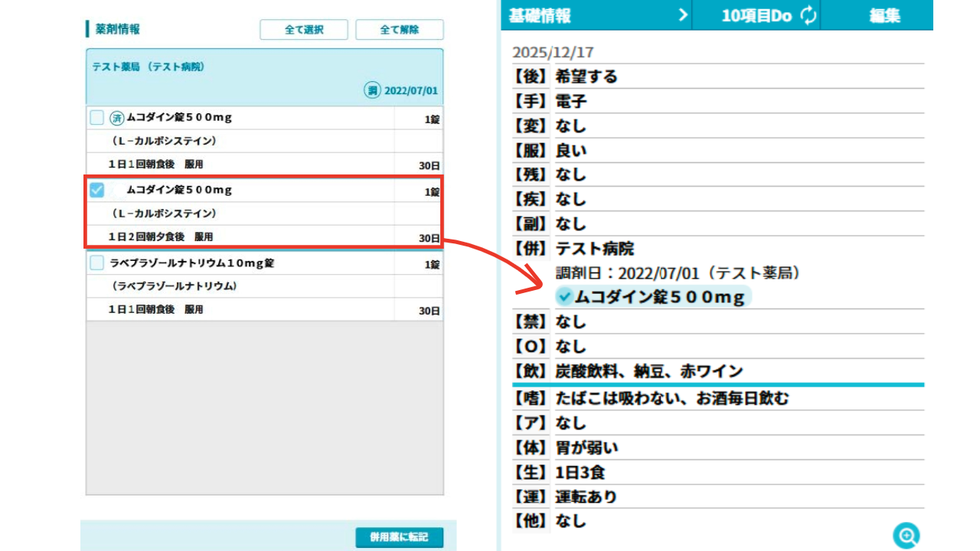
Task: Click the checkmark icon on ムコダイン錠500mg chip
Action: point(565,296)
